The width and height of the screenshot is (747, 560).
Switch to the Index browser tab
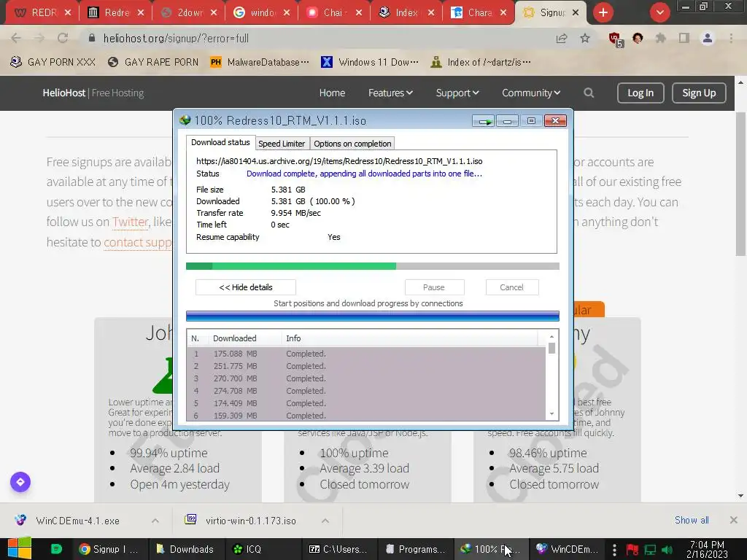tap(406, 12)
